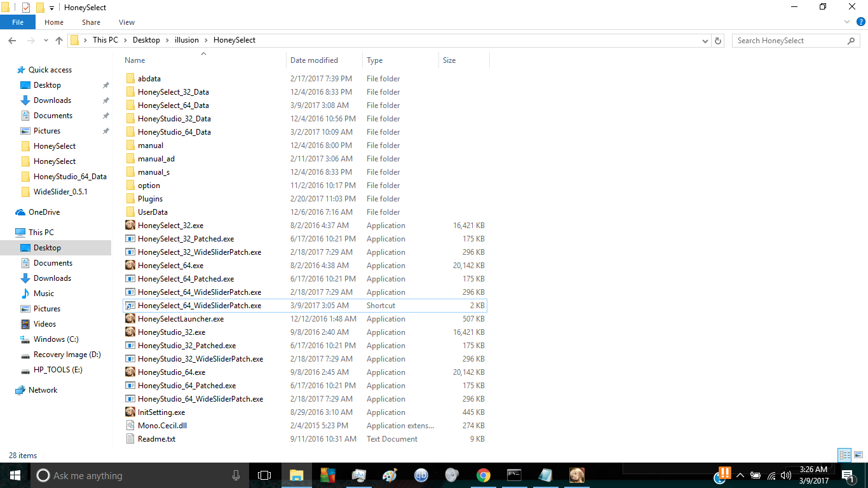868x488 pixels.
Task: Open the Help question mark icon
Action: click(x=860, y=22)
